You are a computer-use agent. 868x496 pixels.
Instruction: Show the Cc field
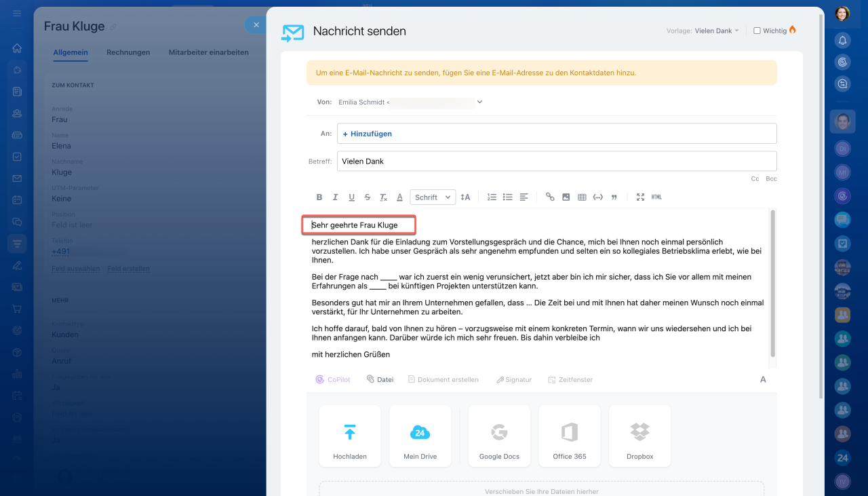tap(755, 179)
